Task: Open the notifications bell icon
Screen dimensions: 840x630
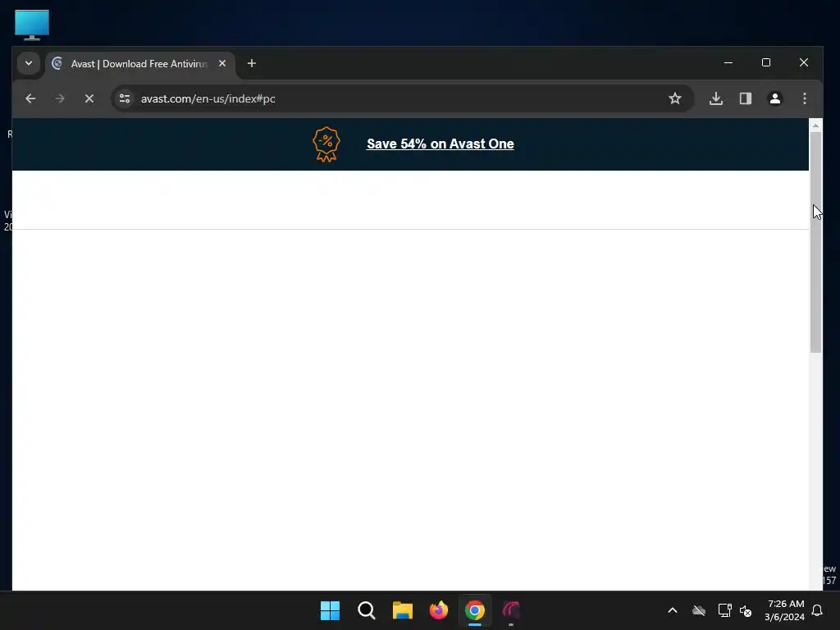Action: (818, 610)
